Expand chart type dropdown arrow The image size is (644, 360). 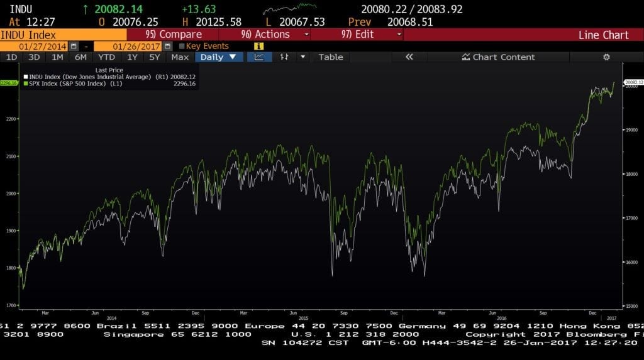pos(303,57)
